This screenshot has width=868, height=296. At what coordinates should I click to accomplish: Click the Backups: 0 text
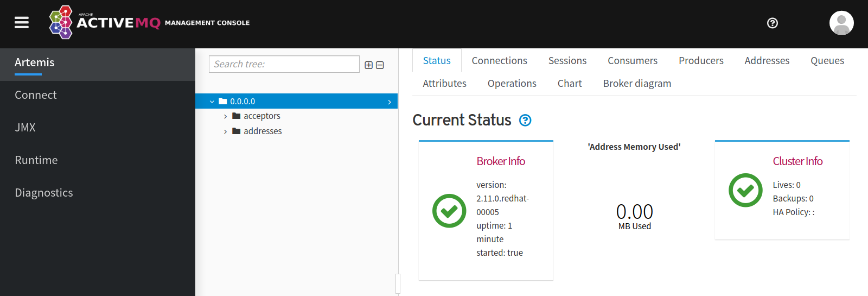tap(793, 199)
